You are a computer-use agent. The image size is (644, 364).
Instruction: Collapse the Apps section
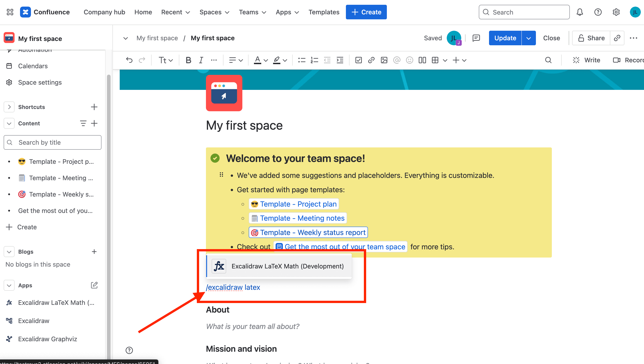[x=9, y=286]
